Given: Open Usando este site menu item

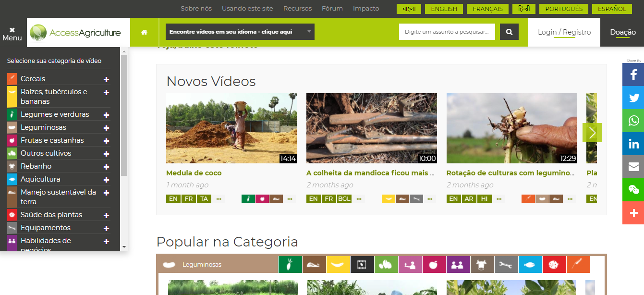Looking at the screenshot, I should tap(247, 9).
